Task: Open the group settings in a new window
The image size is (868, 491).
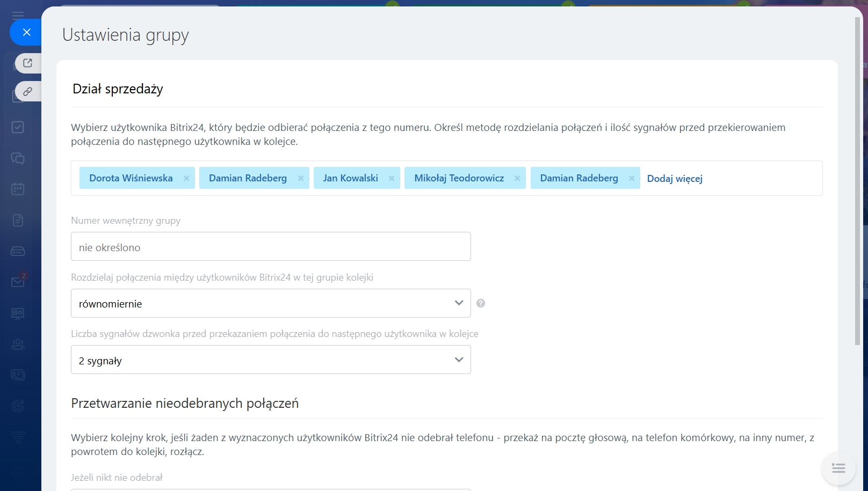Action: 28,63
